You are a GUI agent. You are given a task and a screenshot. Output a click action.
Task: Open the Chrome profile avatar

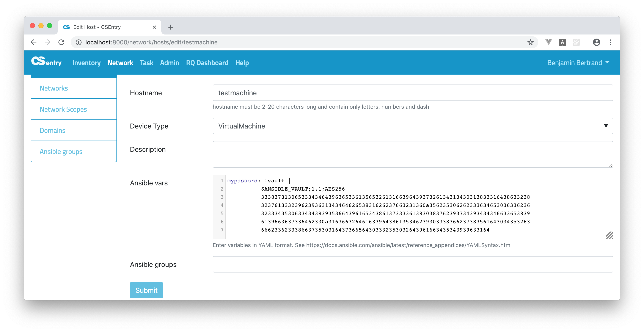click(x=597, y=42)
